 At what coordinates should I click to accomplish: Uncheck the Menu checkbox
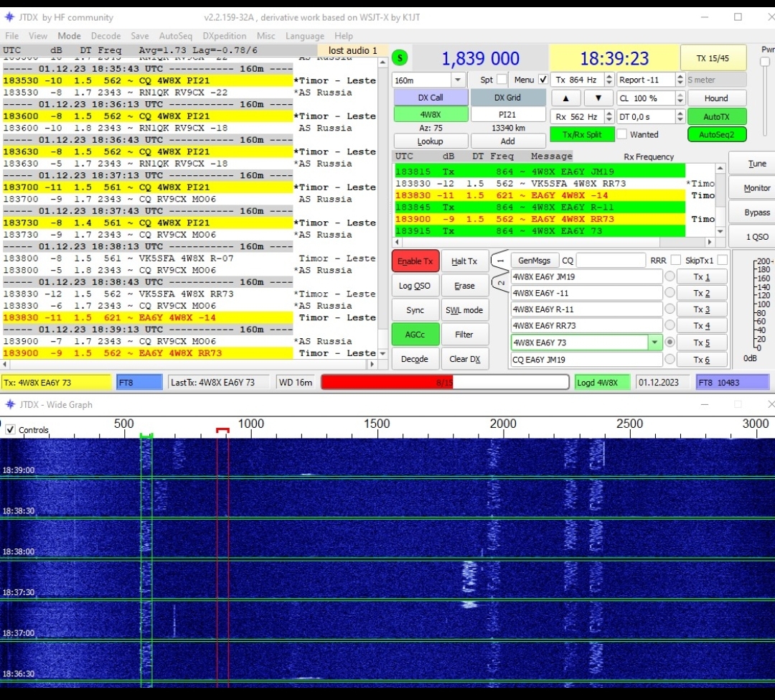point(543,80)
